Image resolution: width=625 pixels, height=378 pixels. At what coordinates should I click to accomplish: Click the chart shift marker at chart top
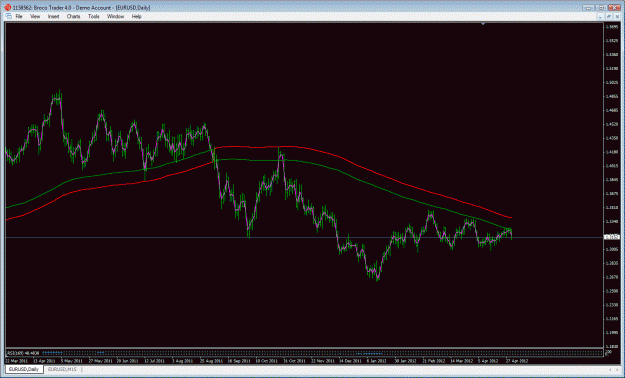483,24
